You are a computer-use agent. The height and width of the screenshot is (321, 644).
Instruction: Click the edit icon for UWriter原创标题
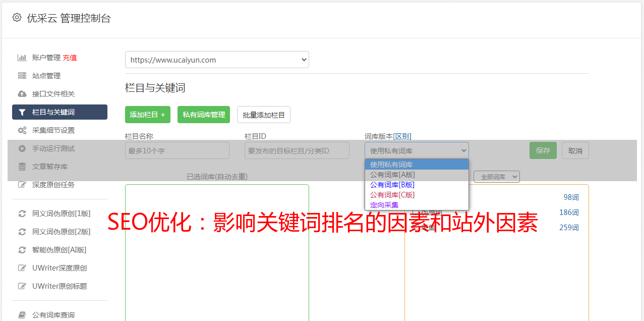coord(22,286)
